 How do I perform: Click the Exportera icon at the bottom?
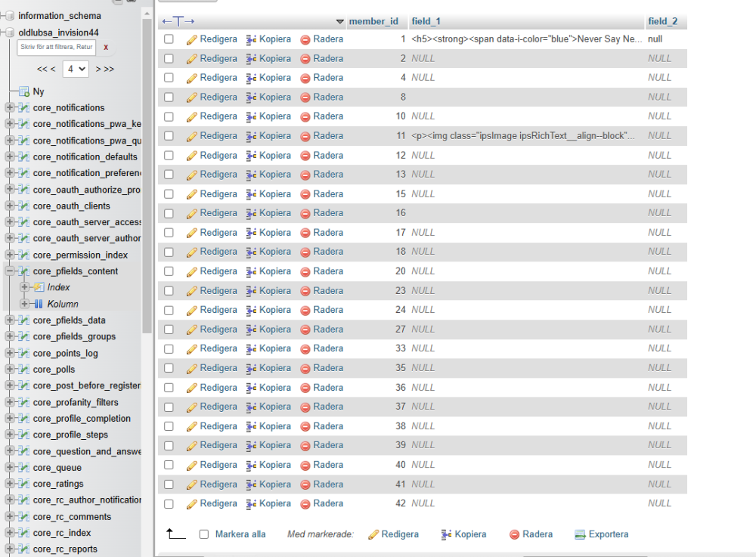580,534
